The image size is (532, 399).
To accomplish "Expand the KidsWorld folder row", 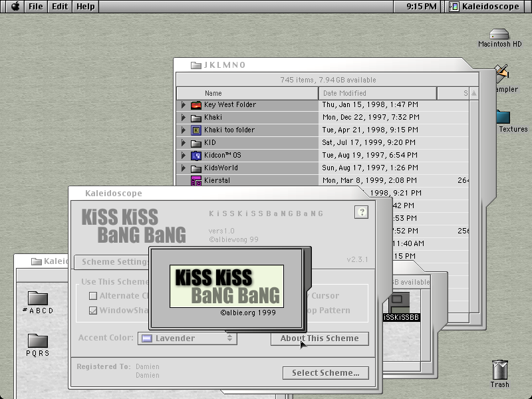I will [184, 168].
